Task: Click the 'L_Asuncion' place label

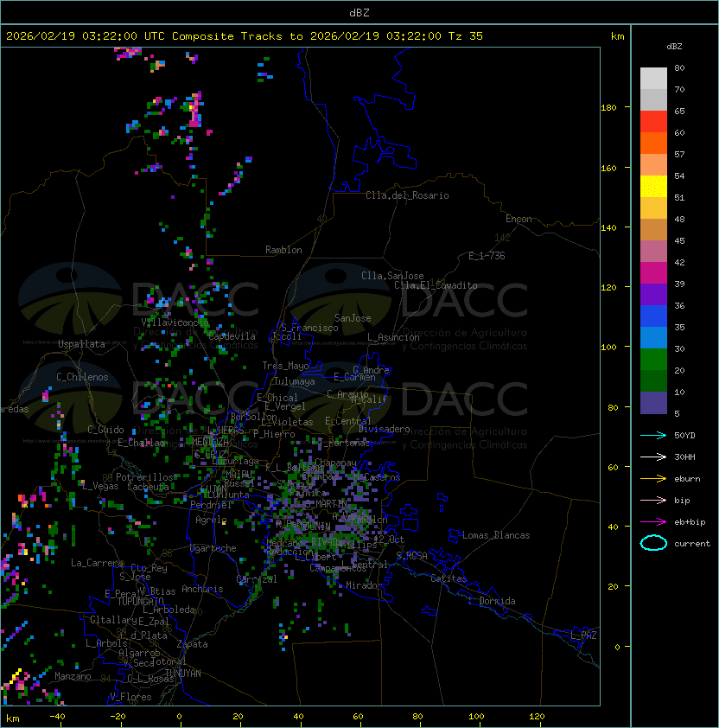Action: 393,337
